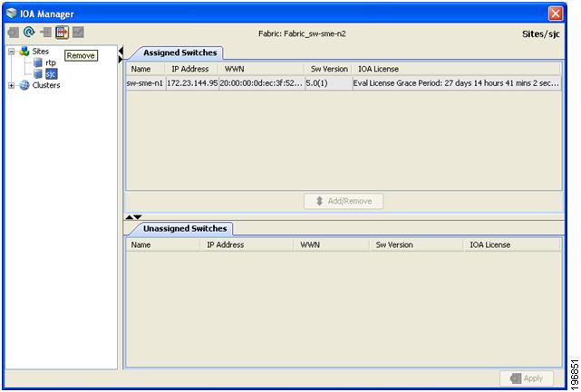This screenshot has width=581, height=392.
Task: Select the sjc site in the tree
Action: pyautogui.click(x=51, y=74)
